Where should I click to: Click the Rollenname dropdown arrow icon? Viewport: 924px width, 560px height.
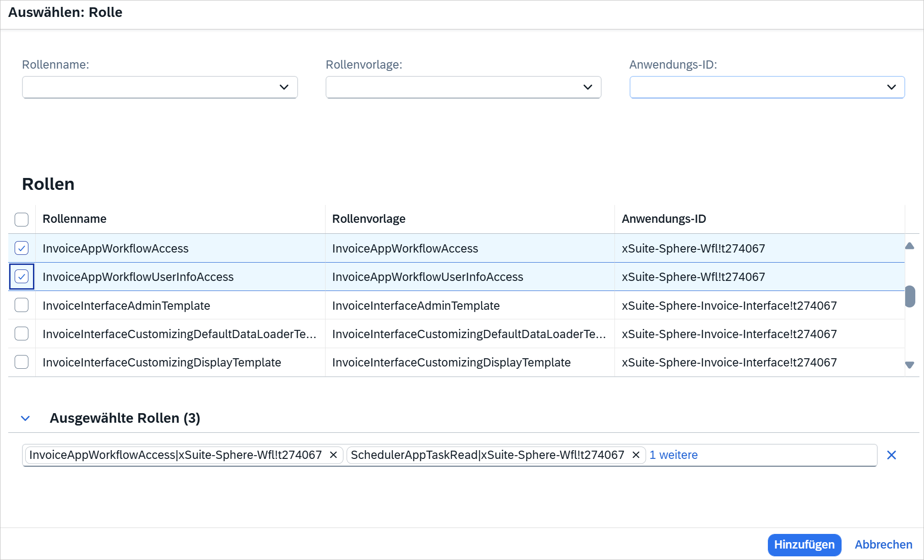pos(284,87)
